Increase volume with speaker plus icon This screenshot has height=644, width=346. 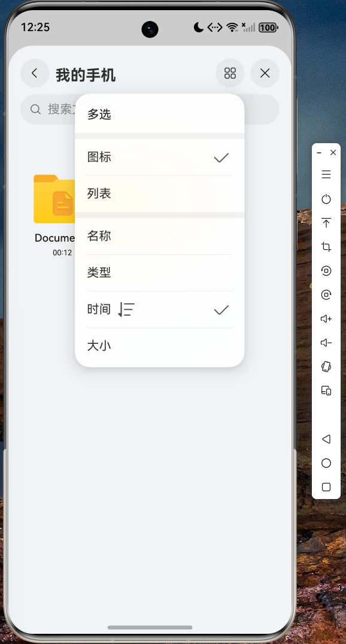tap(326, 319)
